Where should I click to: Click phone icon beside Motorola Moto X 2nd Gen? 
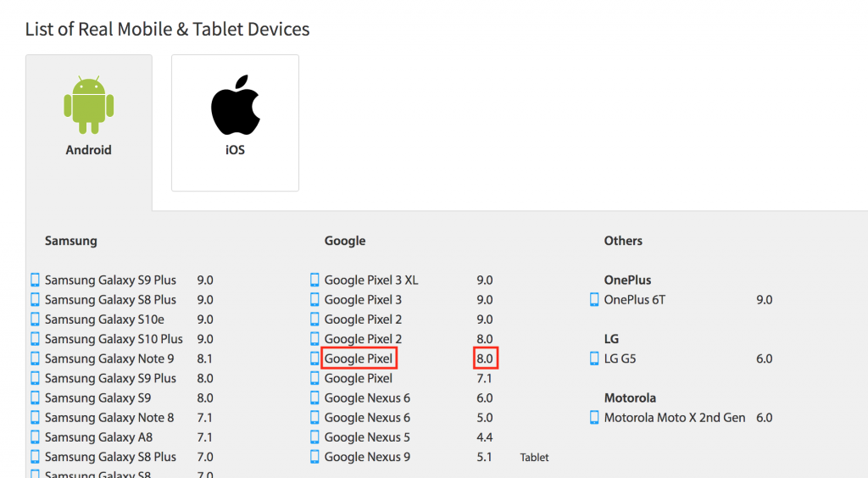594,417
